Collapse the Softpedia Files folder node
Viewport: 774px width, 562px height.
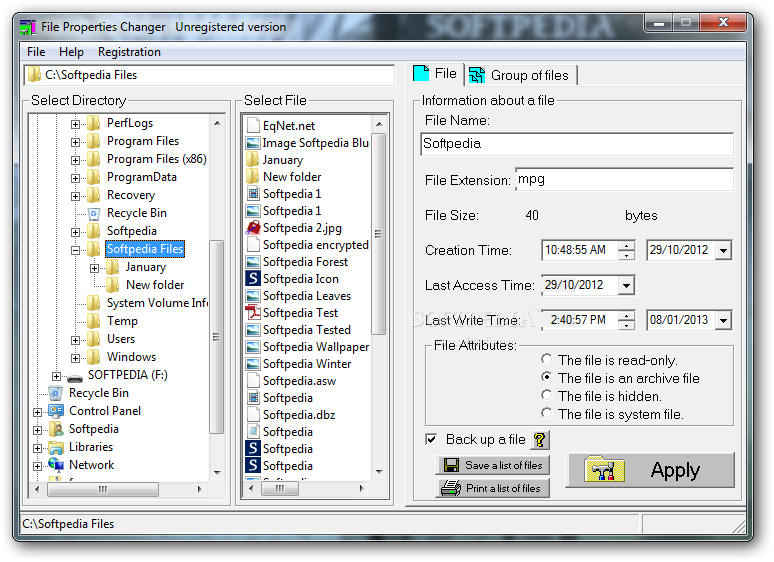[x=75, y=250]
